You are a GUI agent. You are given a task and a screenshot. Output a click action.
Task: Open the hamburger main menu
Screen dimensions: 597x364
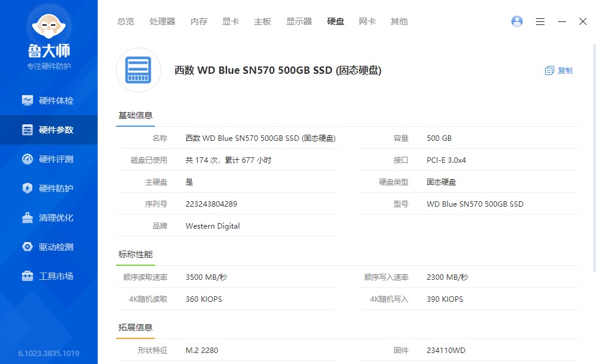click(540, 22)
